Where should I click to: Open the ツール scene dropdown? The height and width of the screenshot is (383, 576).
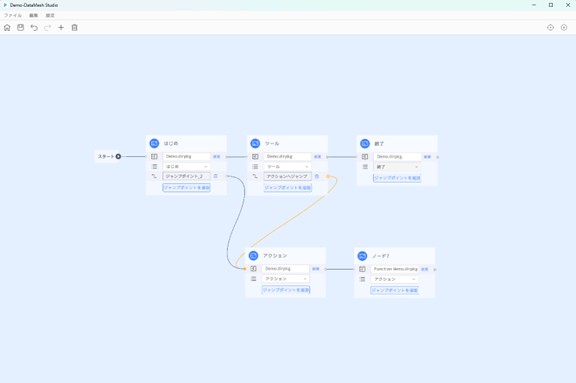[288, 166]
